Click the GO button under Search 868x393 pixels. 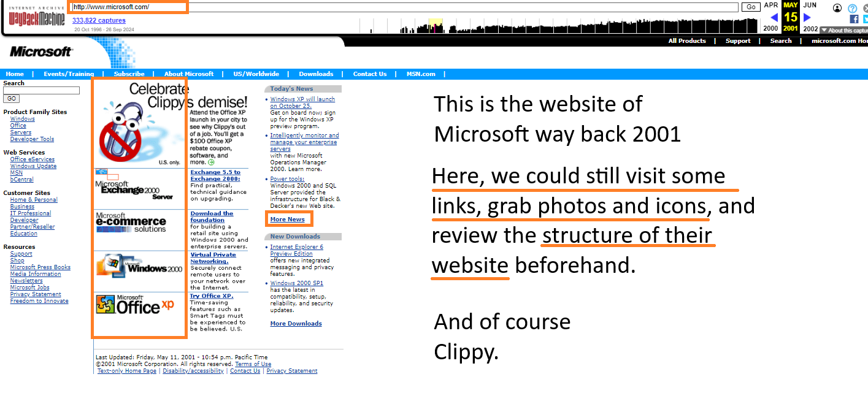[11, 99]
